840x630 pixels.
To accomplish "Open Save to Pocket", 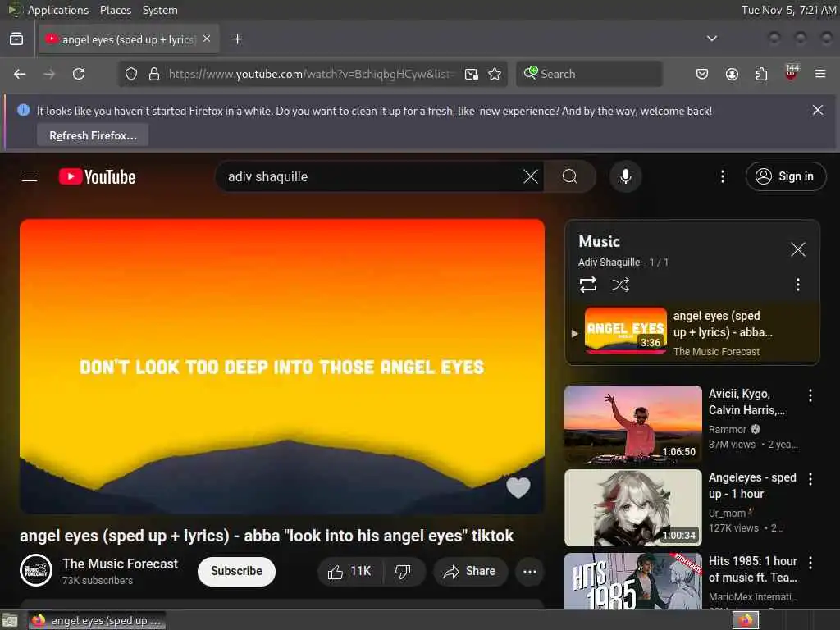I will [702, 74].
